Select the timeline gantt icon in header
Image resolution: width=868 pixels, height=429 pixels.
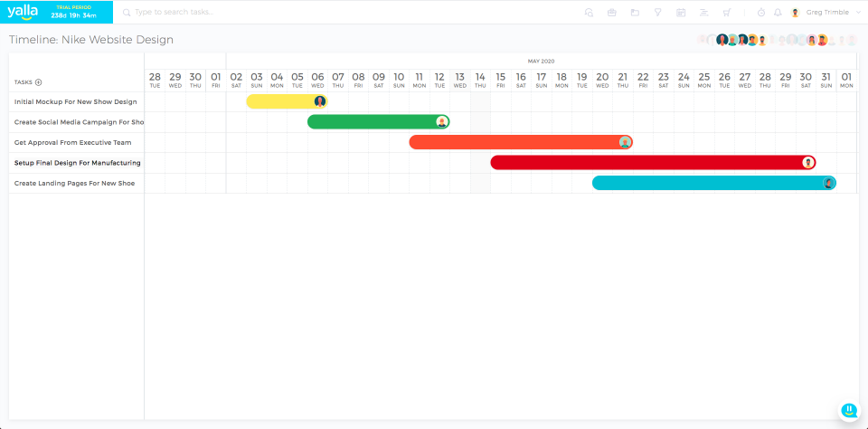click(x=703, y=12)
